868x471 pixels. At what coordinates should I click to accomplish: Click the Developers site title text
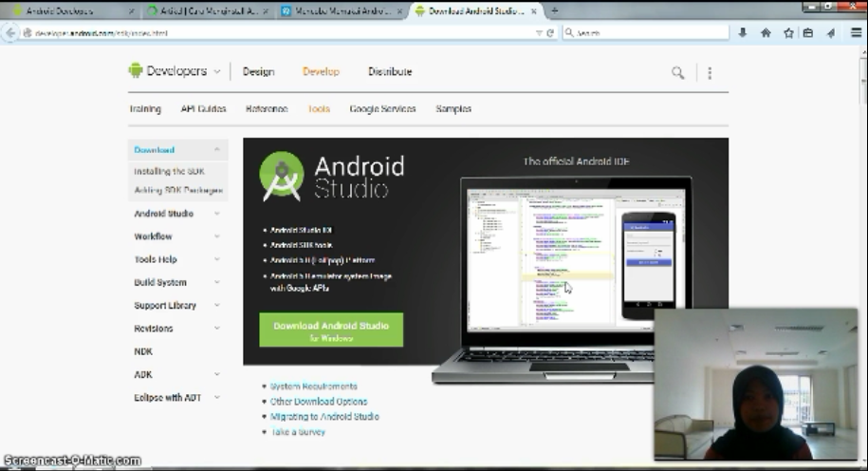176,71
